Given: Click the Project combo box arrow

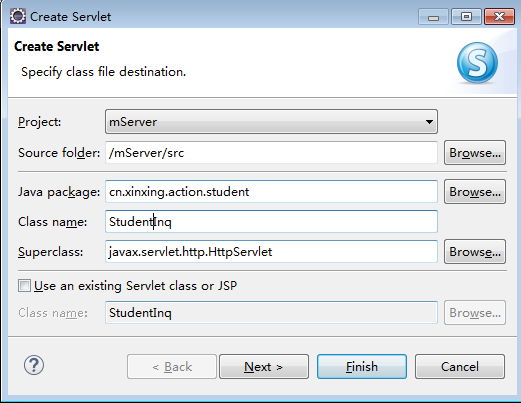Looking at the screenshot, I should [429, 122].
